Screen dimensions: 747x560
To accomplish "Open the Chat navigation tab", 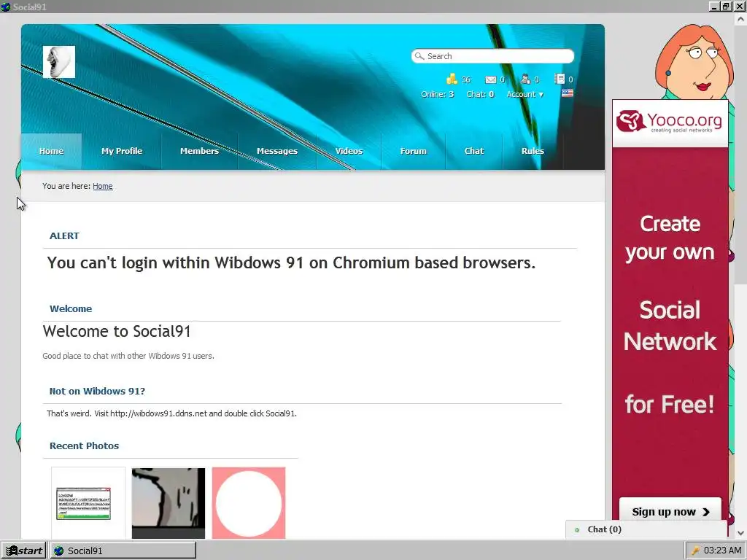I will (x=474, y=151).
